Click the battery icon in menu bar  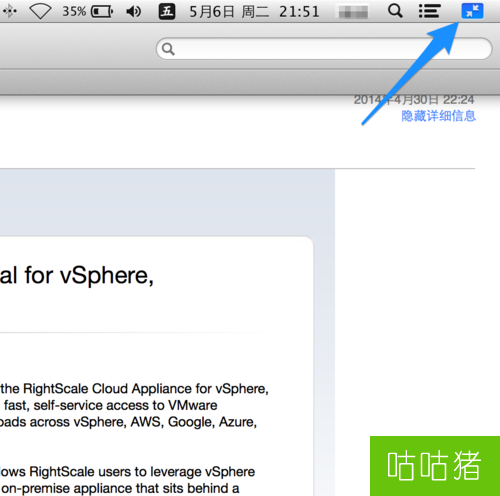(x=102, y=12)
